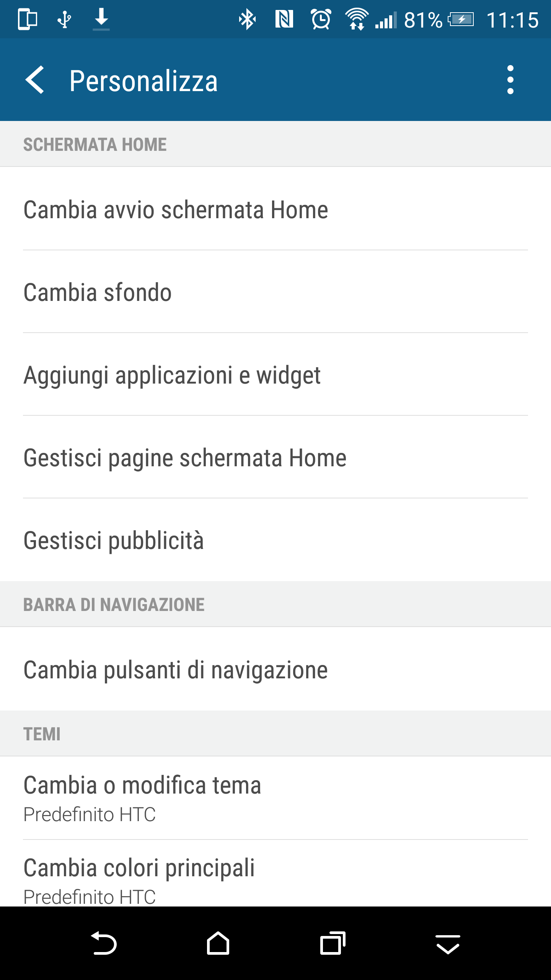Tap the battery charging status icon
551x980 pixels.
click(x=461, y=19)
